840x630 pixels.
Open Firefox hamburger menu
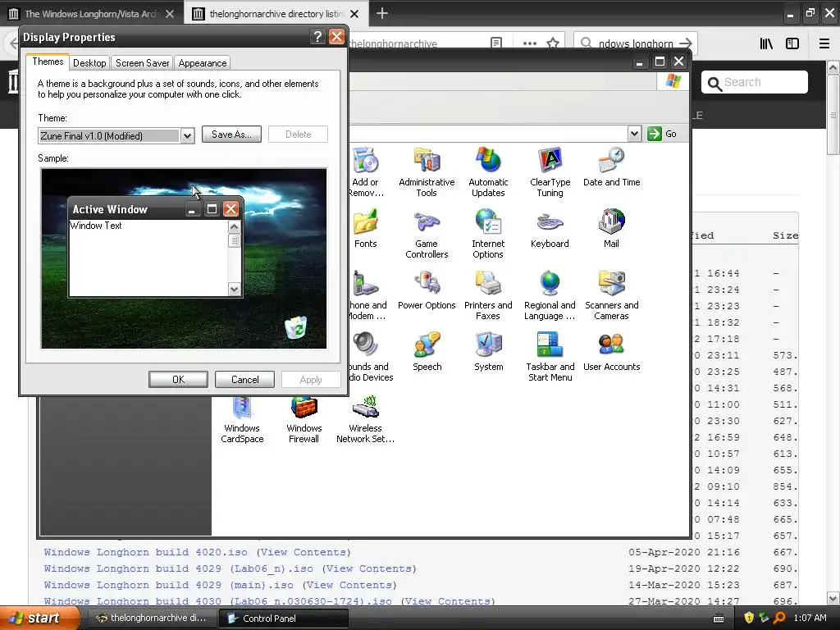pyautogui.click(x=824, y=43)
